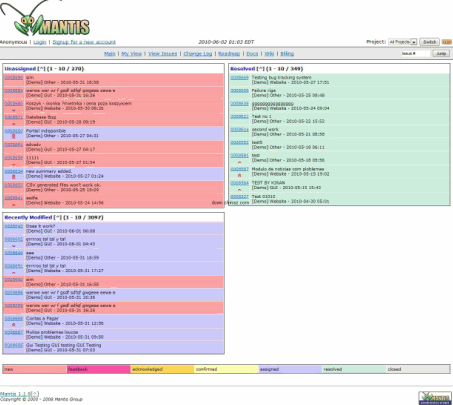Open the Recently Modified heading link

[28, 217]
